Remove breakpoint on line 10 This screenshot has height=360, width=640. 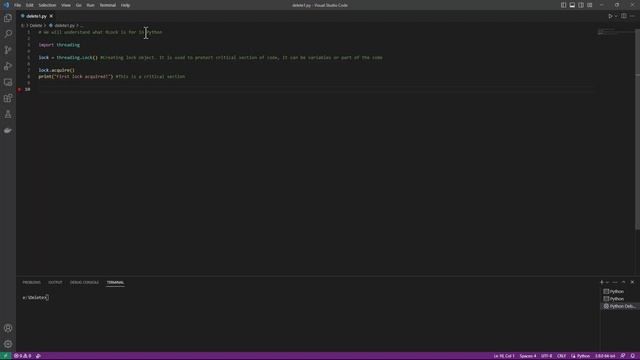pyautogui.click(x=19, y=89)
